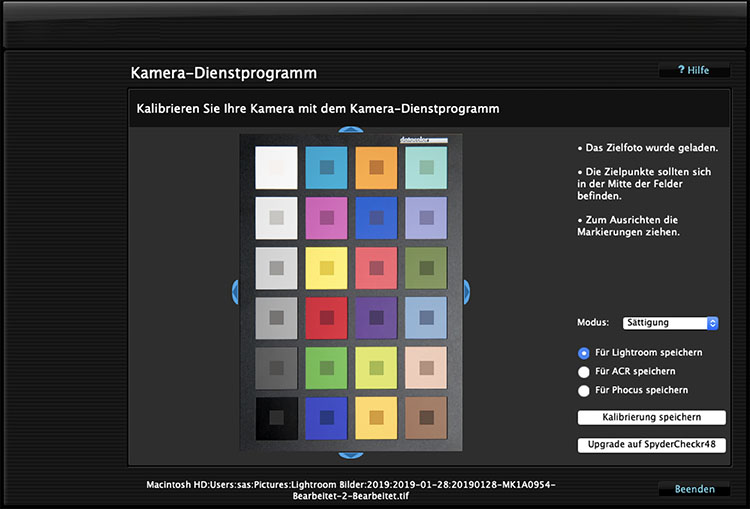Click the Kamera-Dienstprogramm title

click(x=224, y=73)
